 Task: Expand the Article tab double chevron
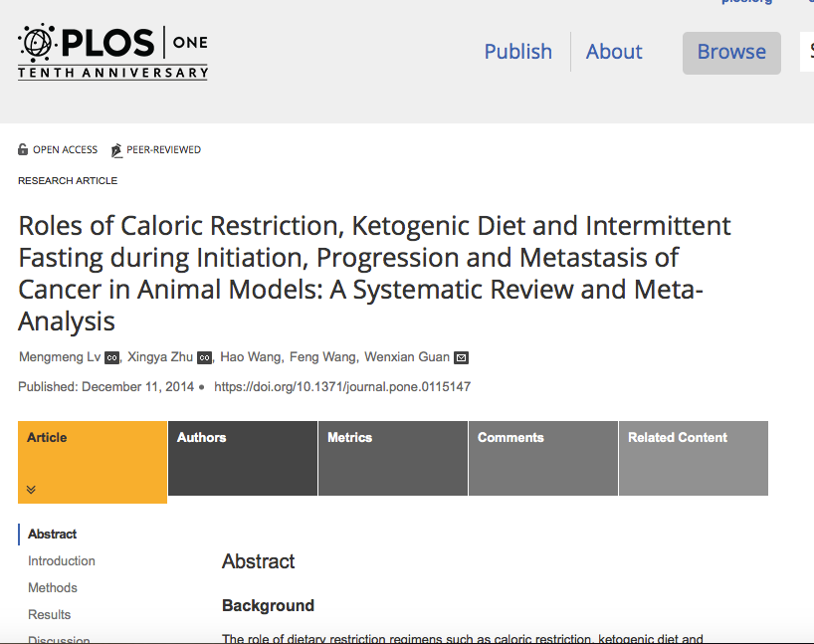click(31, 490)
